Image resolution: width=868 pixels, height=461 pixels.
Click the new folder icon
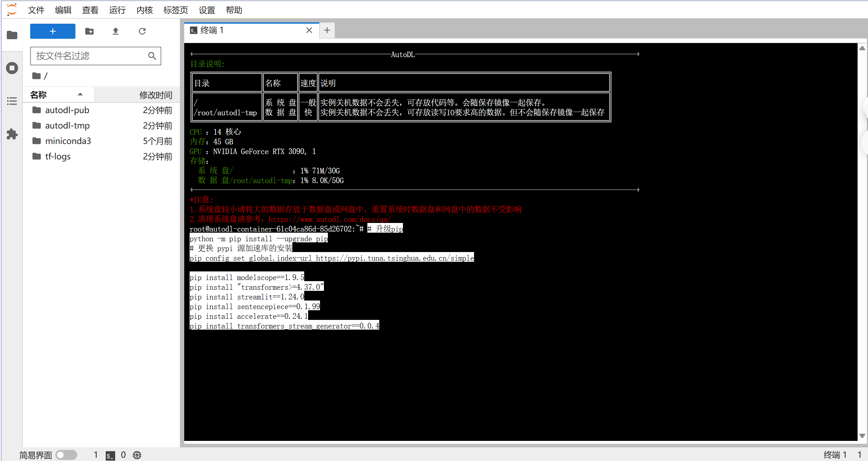89,31
